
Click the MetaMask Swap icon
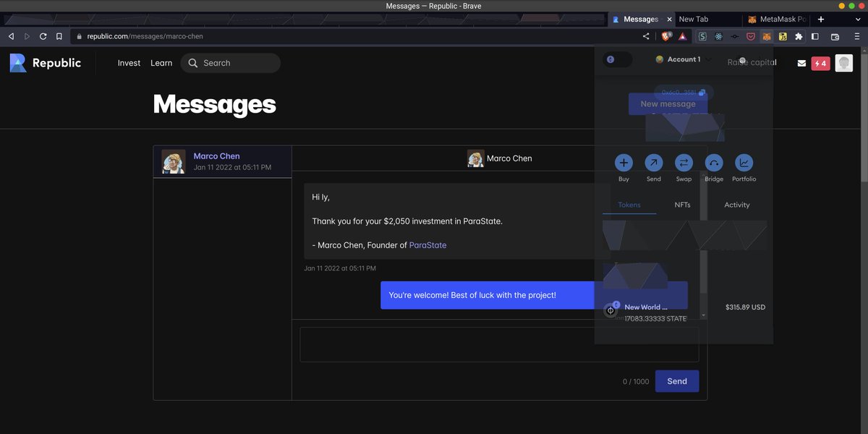[x=684, y=163]
